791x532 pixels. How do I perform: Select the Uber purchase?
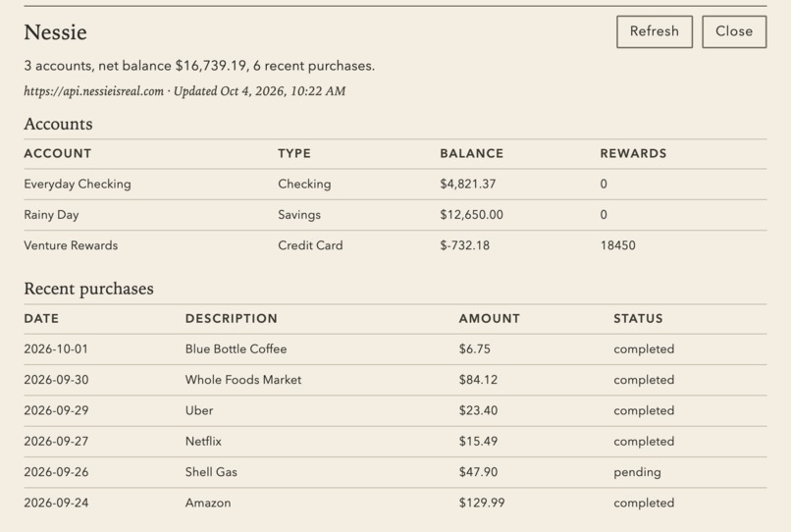395,411
